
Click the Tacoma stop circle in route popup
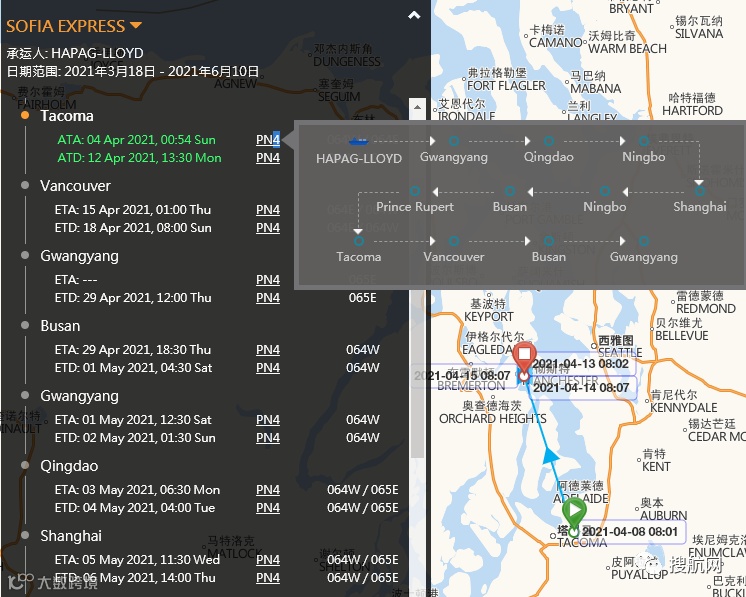pyautogui.click(x=359, y=241)
